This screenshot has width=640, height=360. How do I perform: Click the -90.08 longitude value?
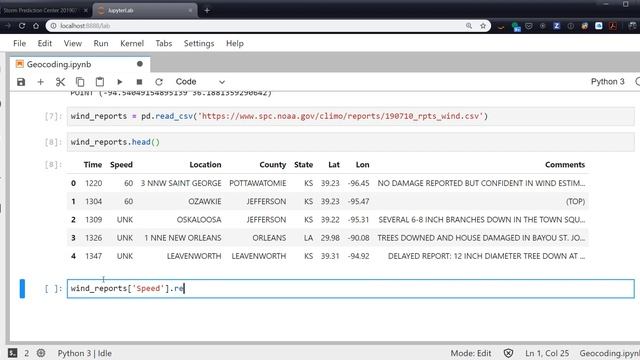[x=358, y=238]
